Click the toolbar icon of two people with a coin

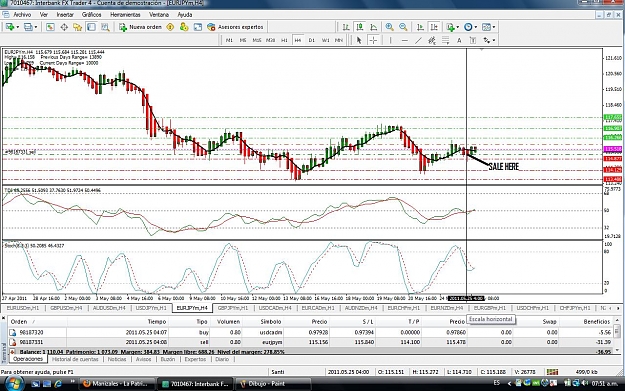pyautogui.click(x=184, y=27)
